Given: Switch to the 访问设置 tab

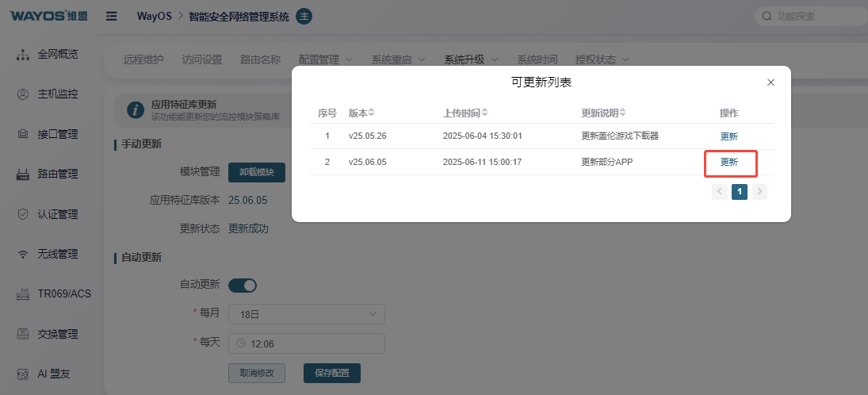Looking at the screenshot, I should point(202,59).
